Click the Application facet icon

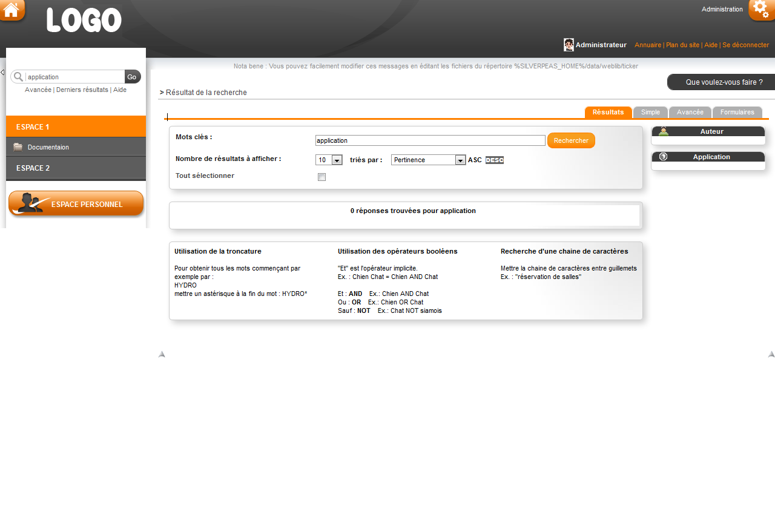click(664, 157)
